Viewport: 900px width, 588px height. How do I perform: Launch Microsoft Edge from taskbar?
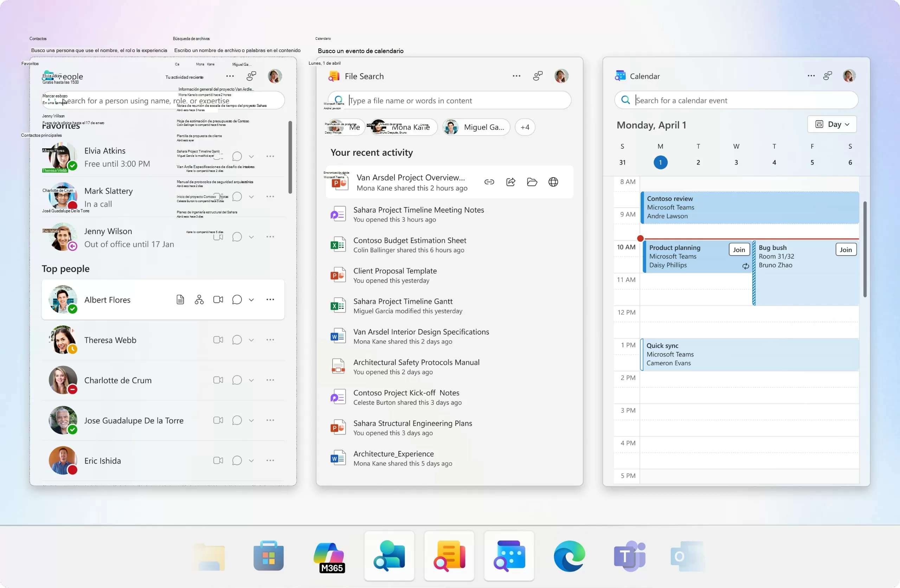(569, 556)
